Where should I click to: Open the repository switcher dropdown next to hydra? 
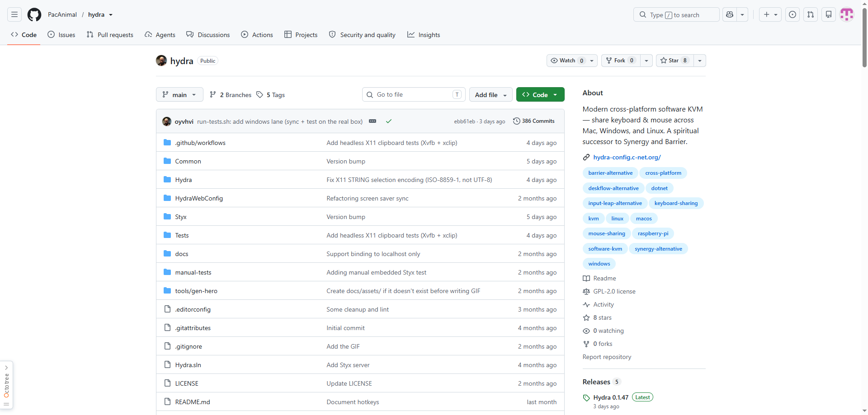click(x=111, y=14)
